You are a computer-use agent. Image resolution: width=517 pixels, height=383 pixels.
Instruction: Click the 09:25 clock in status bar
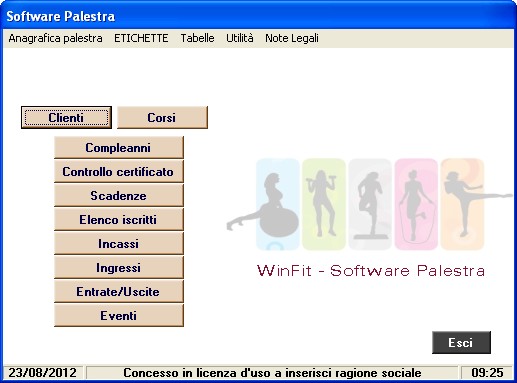point(487,373)
